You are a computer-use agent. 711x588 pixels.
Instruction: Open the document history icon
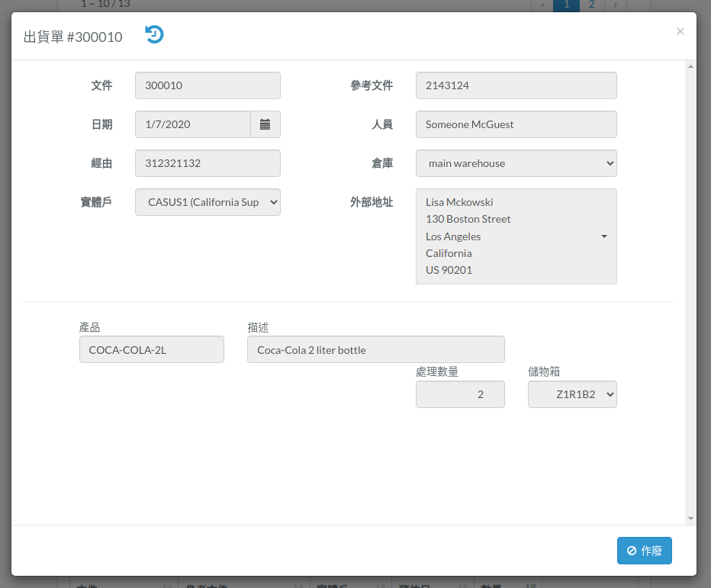[x=154, y=34]
